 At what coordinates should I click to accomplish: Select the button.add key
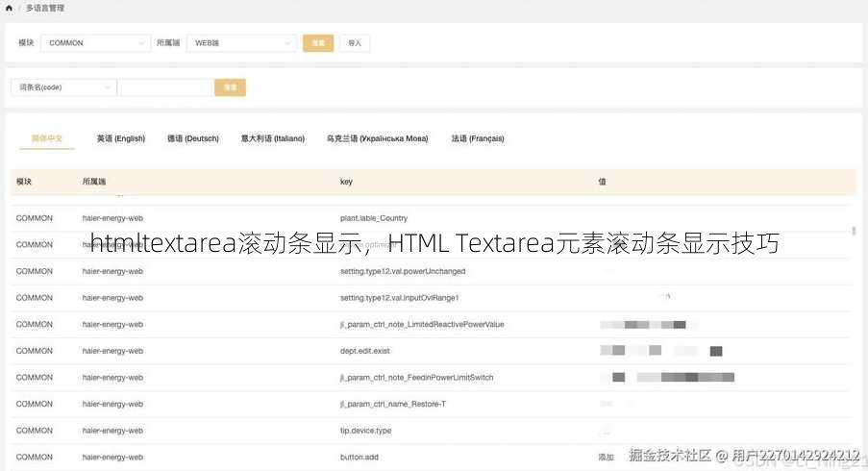[360, 458]
